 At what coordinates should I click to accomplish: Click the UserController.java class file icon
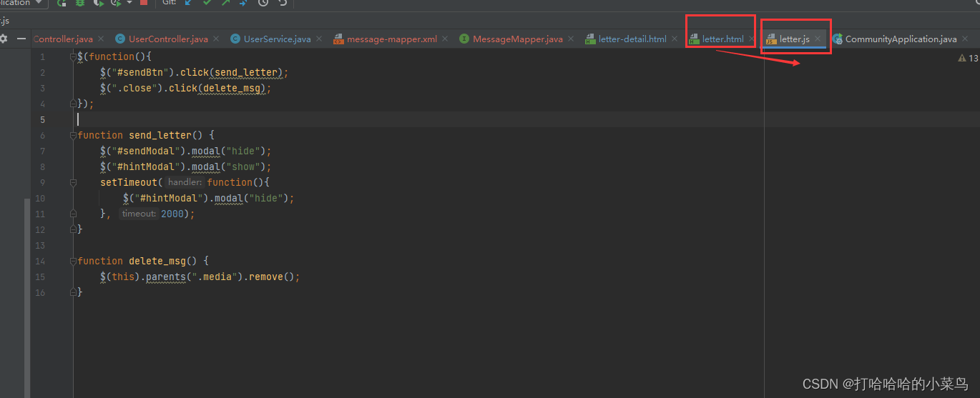click(120, 39)
